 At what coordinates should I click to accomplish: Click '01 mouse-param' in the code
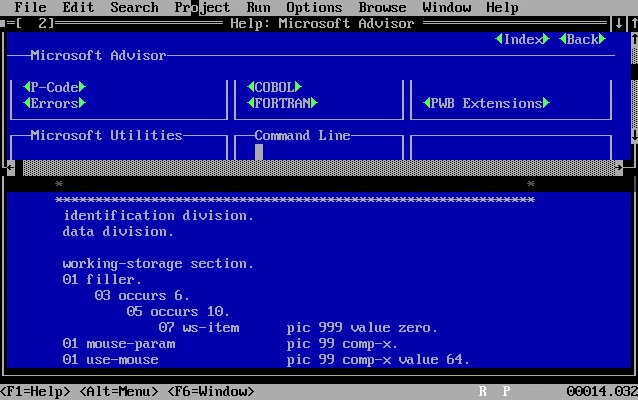click(x=119, y=343)
